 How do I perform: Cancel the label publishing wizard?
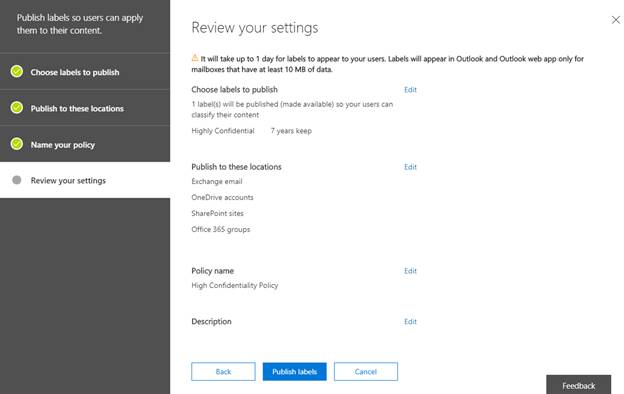pyautogui.click(x=366, y=371)
